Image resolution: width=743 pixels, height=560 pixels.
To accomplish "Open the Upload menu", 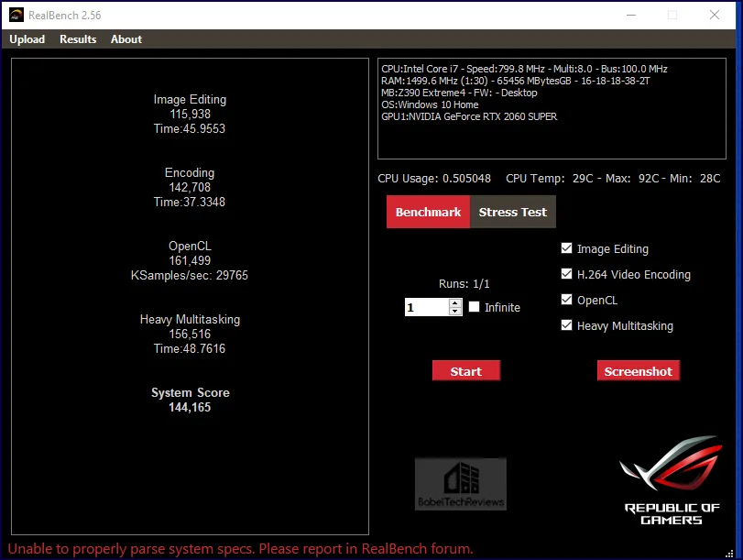I will click(x=27, y=39).
